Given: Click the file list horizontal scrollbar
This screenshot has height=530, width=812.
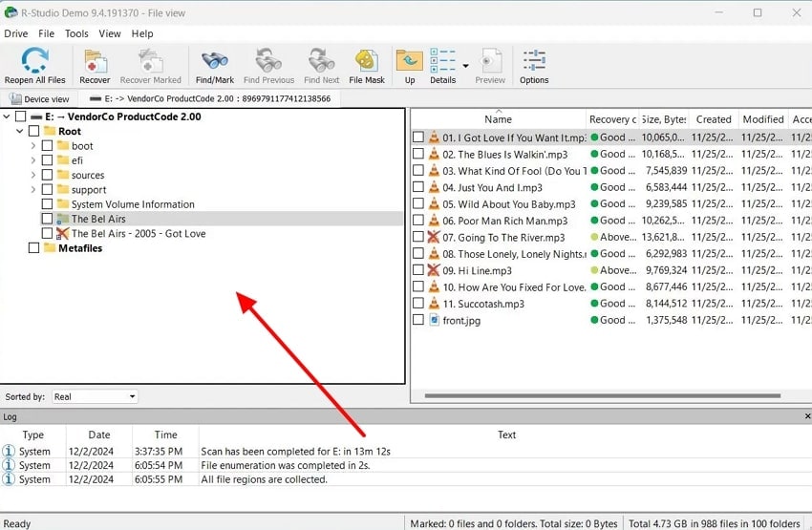Looking at the screenshot, I should pos(602,396).
